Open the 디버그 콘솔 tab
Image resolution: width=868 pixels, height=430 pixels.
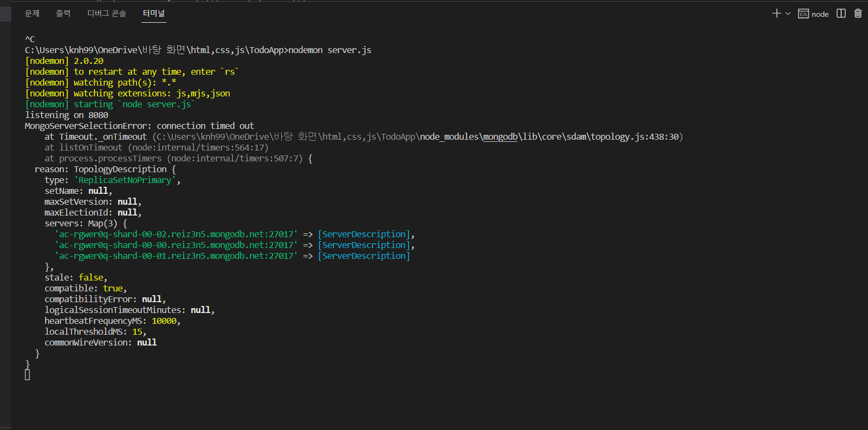[x=106, y=13]
